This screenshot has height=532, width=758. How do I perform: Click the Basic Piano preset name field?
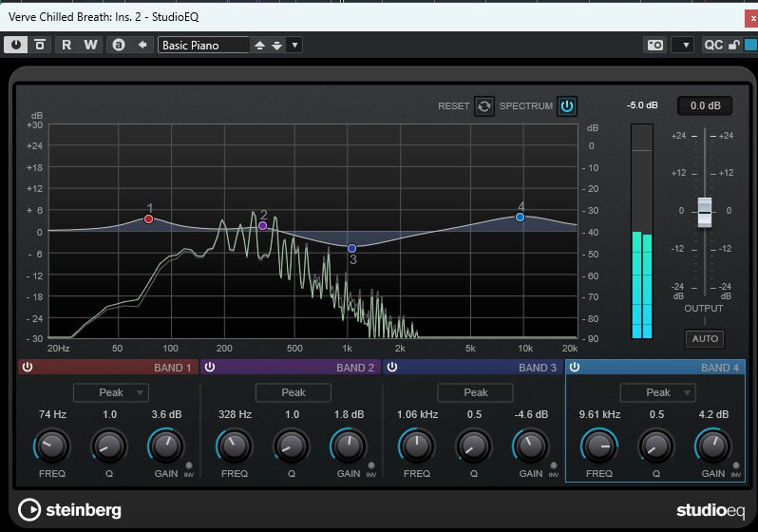coord(203,45)
